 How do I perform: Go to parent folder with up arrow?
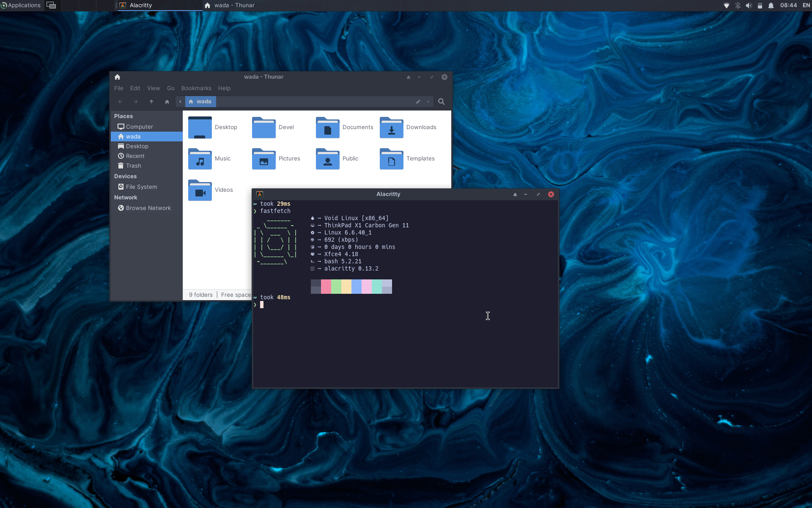pos(151,102)
